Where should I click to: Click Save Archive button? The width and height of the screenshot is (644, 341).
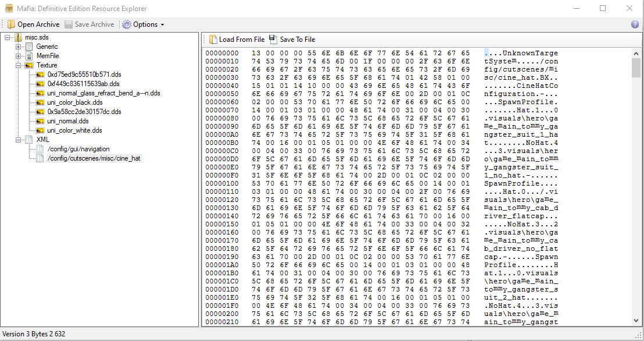click(x=89, y=24)
